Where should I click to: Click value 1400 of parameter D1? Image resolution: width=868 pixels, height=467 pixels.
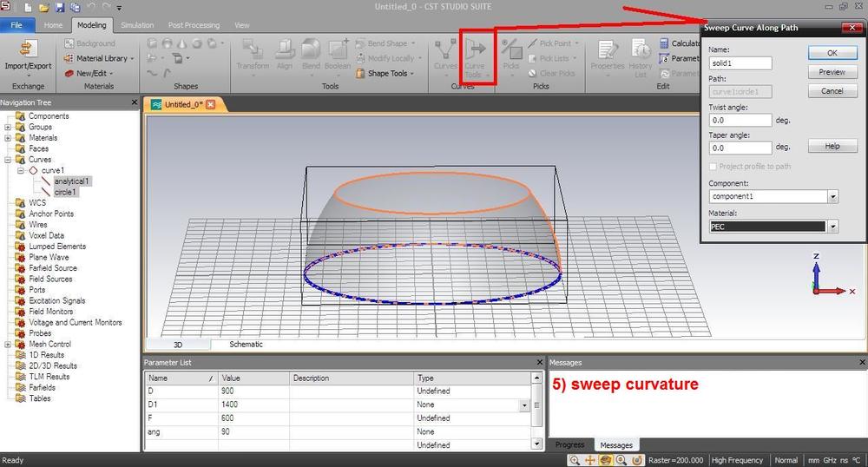click(230, 405)
